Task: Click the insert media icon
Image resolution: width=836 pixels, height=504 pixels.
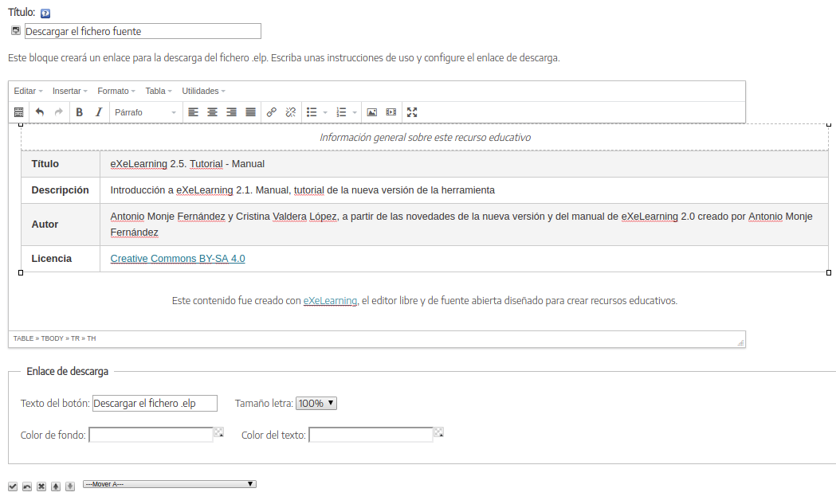Action: pyautogui.click(x=391, y=112)
